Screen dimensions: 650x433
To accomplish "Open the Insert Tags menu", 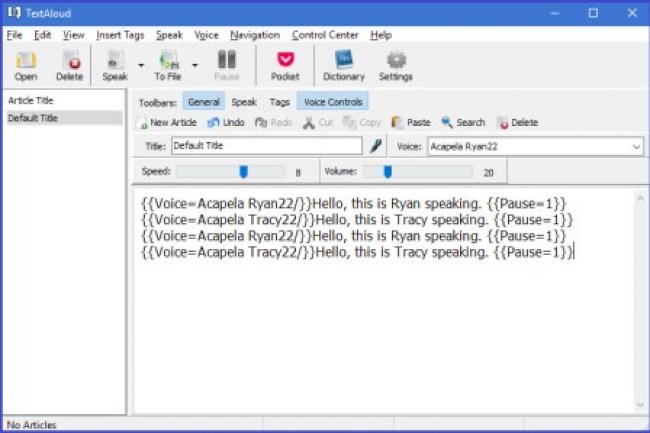I will pos(120,34).
